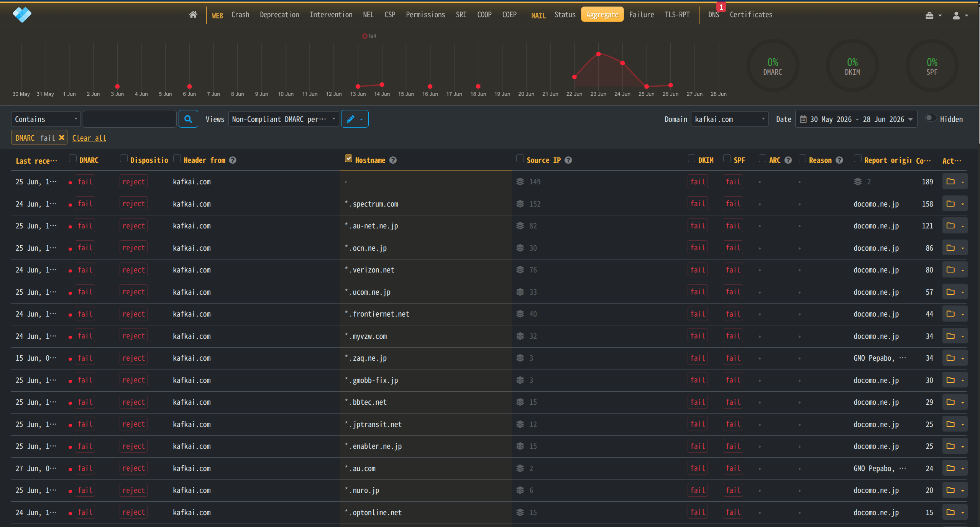
Task: Click the filter search text field
Action: tap(130, 119)
